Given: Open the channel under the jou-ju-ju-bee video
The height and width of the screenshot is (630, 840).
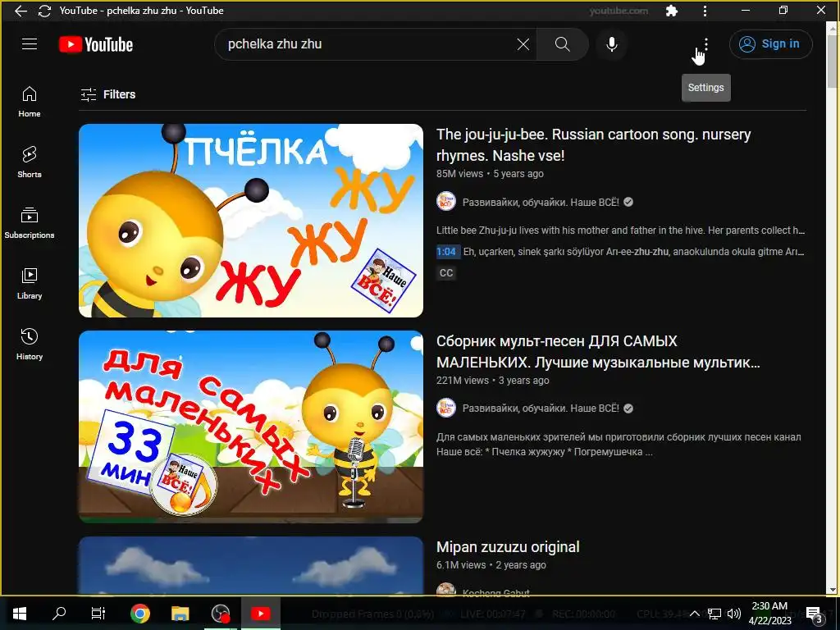Looking at the screenshot, I should 541,202.
